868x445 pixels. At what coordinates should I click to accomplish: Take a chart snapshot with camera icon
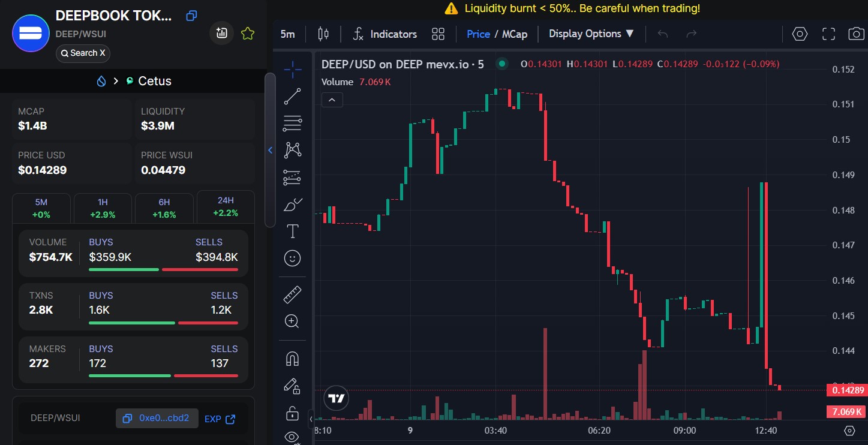(x=856, y=34)
